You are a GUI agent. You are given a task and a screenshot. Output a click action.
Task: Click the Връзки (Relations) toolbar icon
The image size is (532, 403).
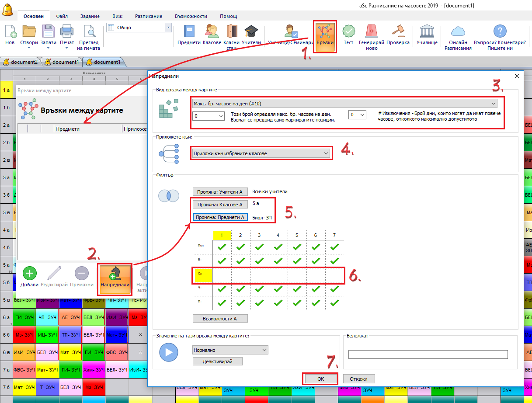(325, 32)
